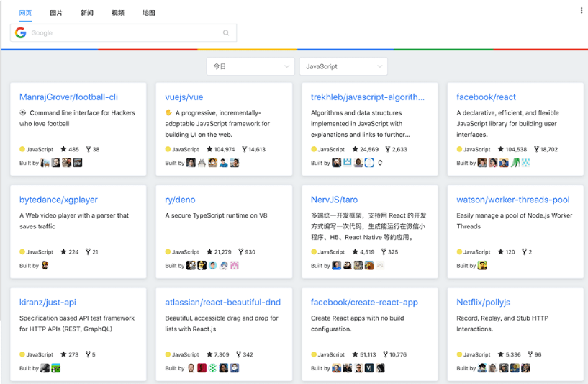Click first contributor avatar on Netflix/pollyjs card
This screenshot has width=588, height=384.
point(482,368)
